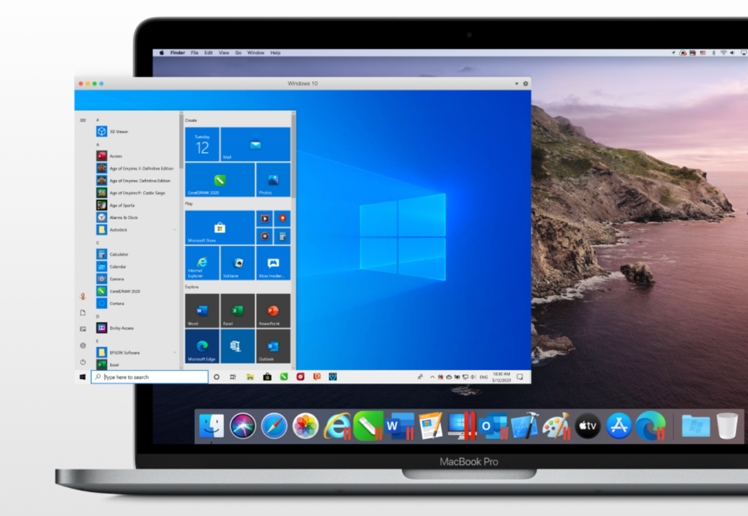748x516 pixels.
Task: Open the Help menu in Mac menu bar
Action: coord(275,53)
